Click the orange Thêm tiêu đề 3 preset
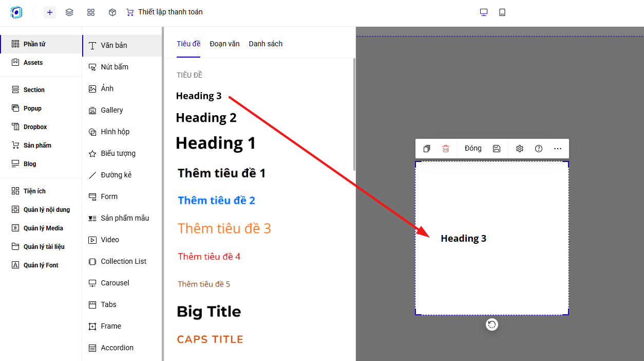 (x=224, y=228)
